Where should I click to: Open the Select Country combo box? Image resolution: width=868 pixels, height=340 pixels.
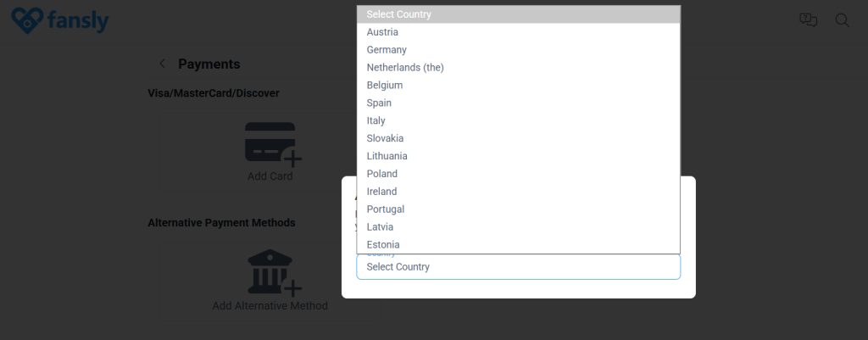518,267
